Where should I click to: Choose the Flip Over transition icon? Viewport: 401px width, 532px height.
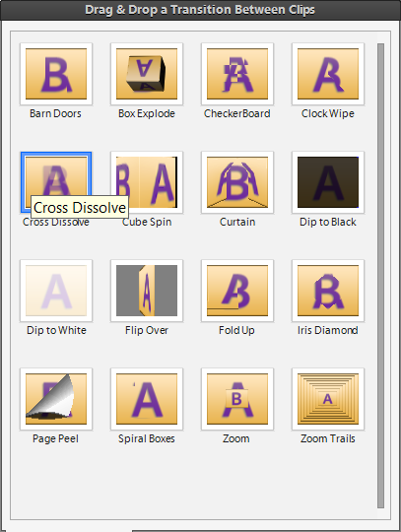click(x=147, y=291)
